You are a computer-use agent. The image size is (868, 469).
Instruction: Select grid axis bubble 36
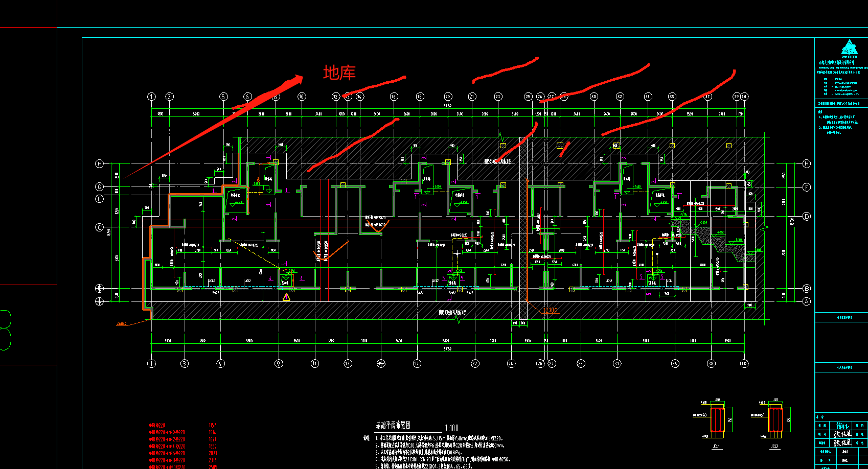[675, 364]
